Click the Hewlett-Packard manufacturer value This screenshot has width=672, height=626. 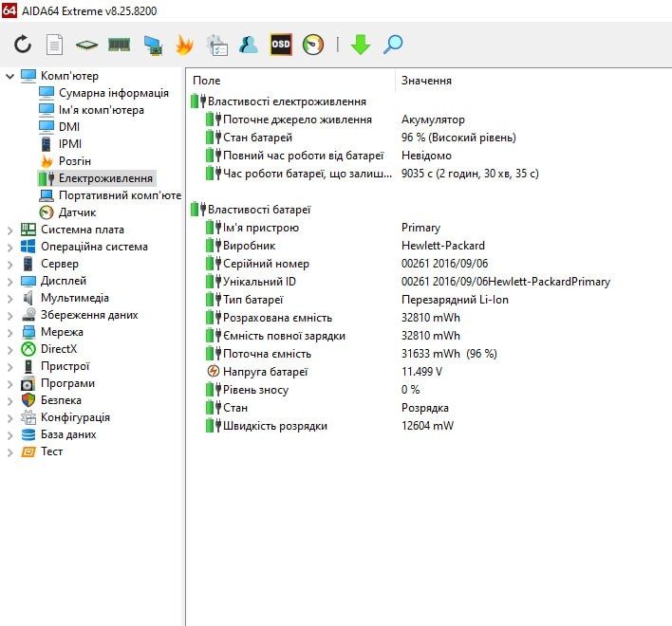(x=442, y=246)
